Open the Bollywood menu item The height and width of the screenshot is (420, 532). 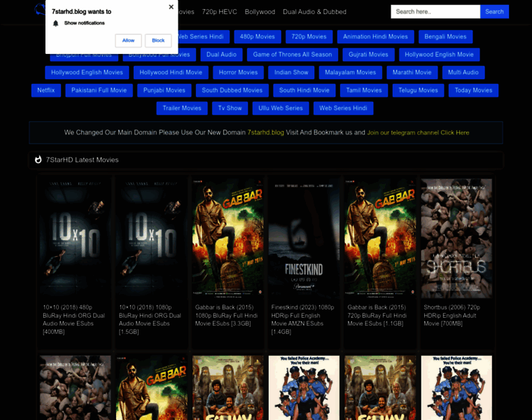point(260,12)
